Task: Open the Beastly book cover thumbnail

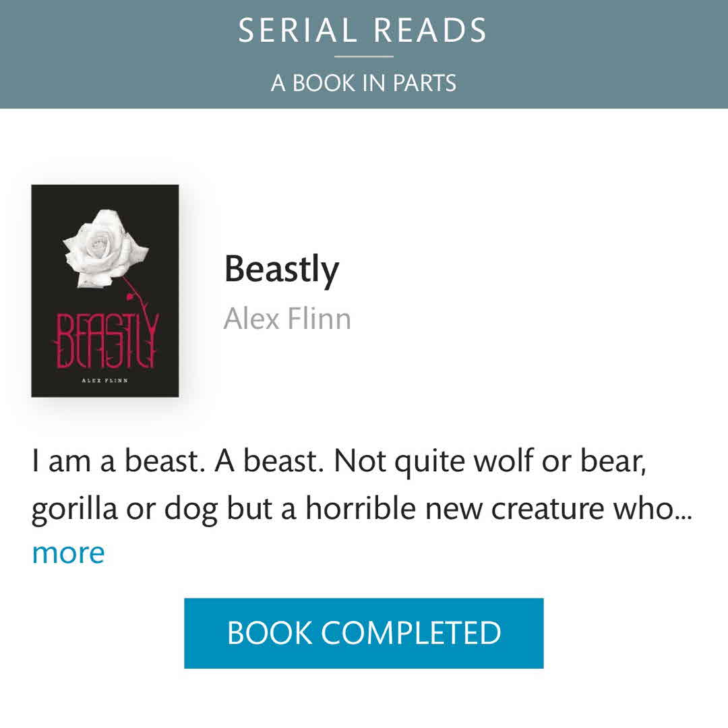Action: (105, 291)
